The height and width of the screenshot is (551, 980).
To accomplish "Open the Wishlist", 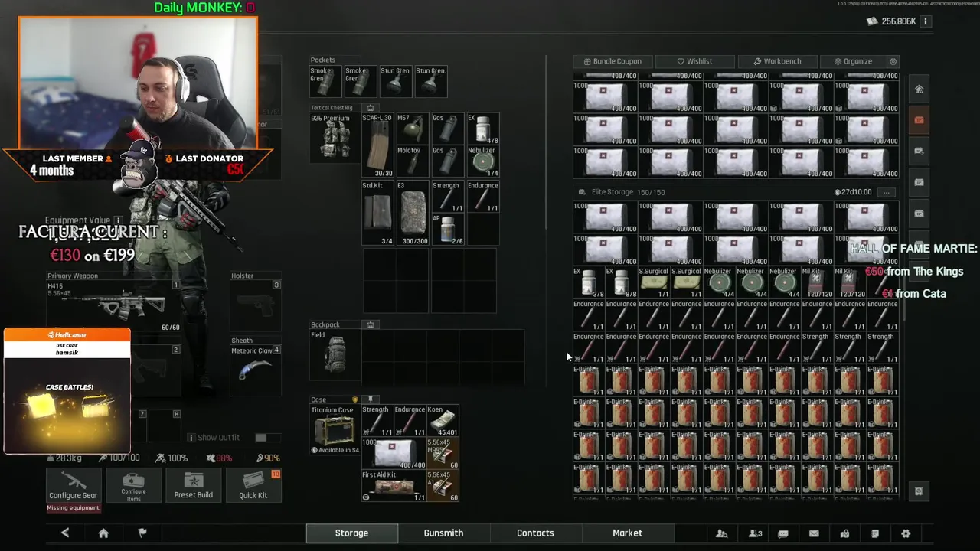I will (x=694, y=61).
